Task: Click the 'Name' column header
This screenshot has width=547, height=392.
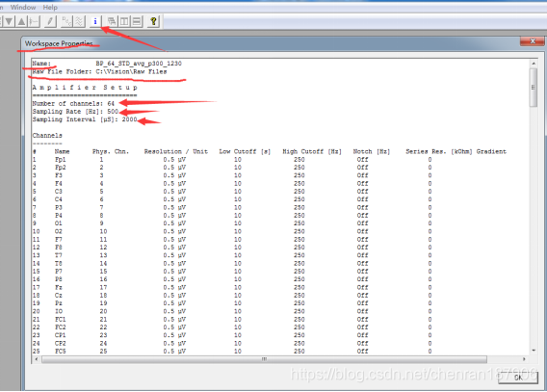Action: pos(62,151)
